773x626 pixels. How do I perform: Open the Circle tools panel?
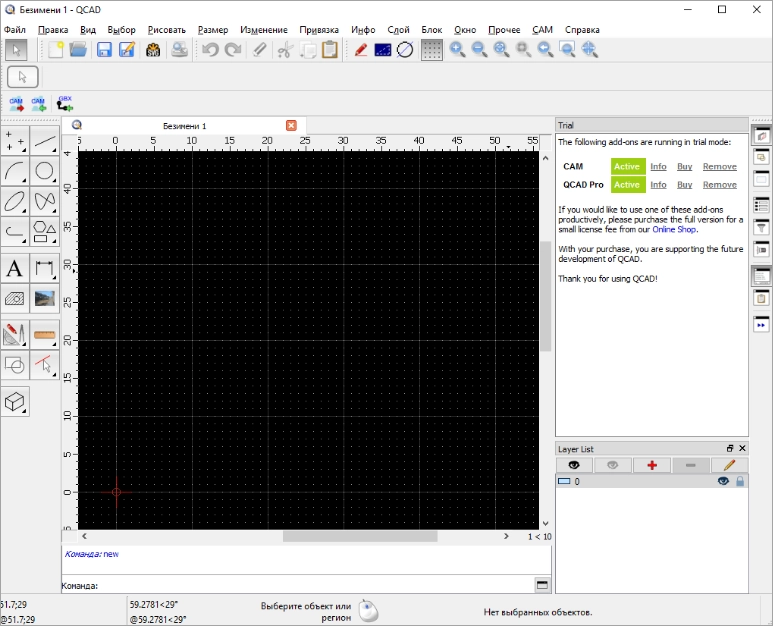point(45,171)
